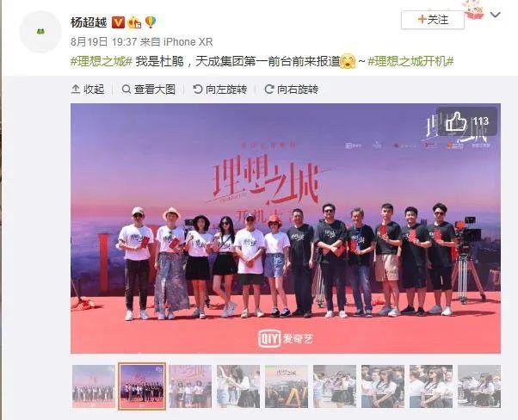Screen dimensions: 518x420
Task: Open the #理想之城开机# hashtag link
Action: 410,61
